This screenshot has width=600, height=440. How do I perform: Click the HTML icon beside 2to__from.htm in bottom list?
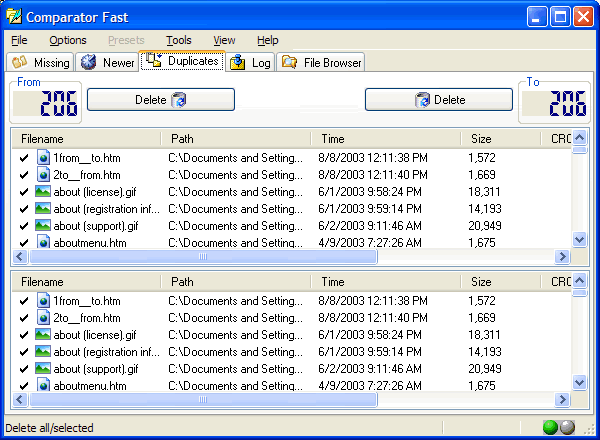point(43,318)
